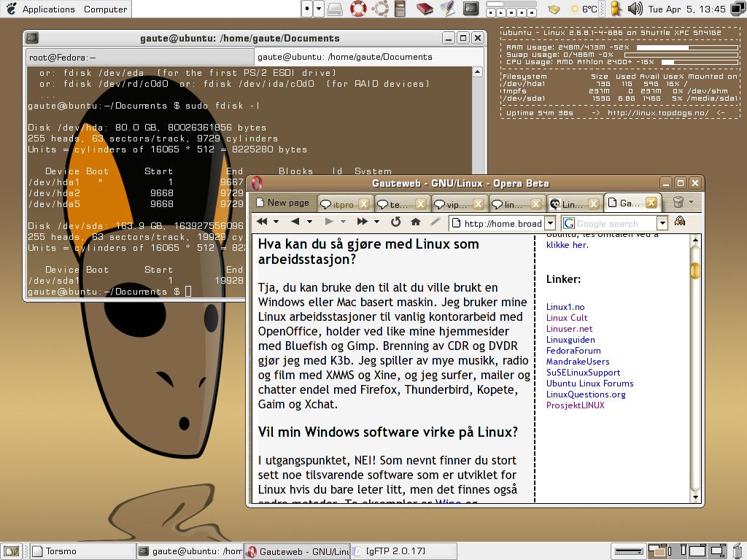Viewport: 747px width, 560px height.
Task: Expand the Google search engine dropdown
Action: (x=662, y=223)
